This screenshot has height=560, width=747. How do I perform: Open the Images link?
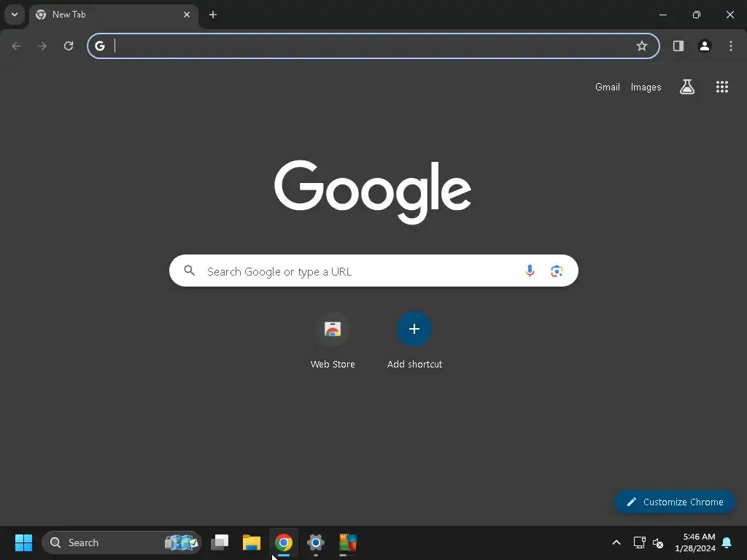pyautogui.click(x=646, y=87)
